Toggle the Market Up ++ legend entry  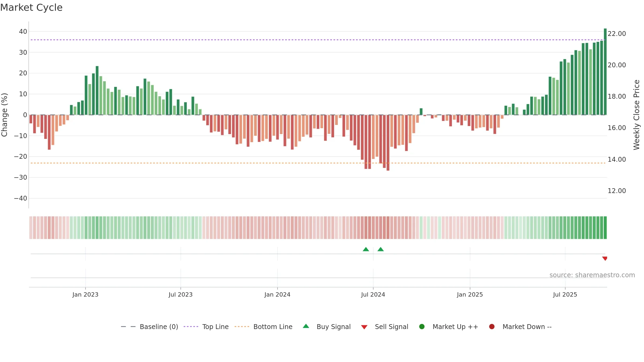point(448,327)
